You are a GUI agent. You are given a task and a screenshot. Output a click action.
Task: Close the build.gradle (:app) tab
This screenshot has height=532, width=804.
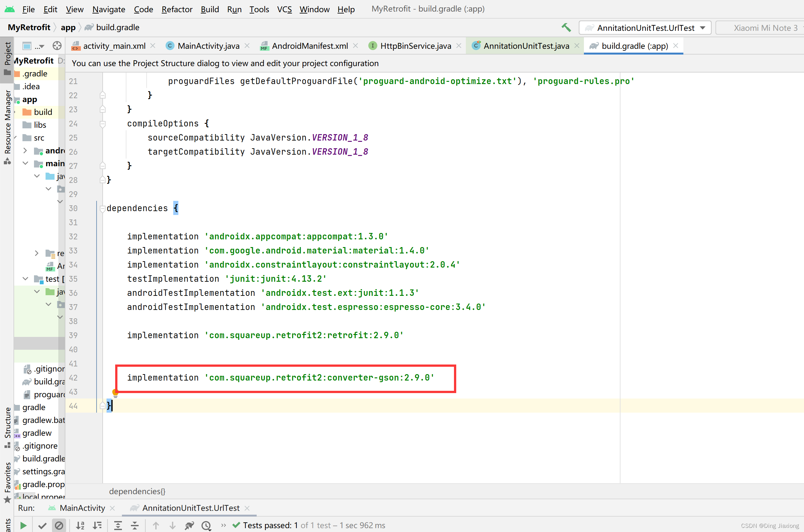675,46
